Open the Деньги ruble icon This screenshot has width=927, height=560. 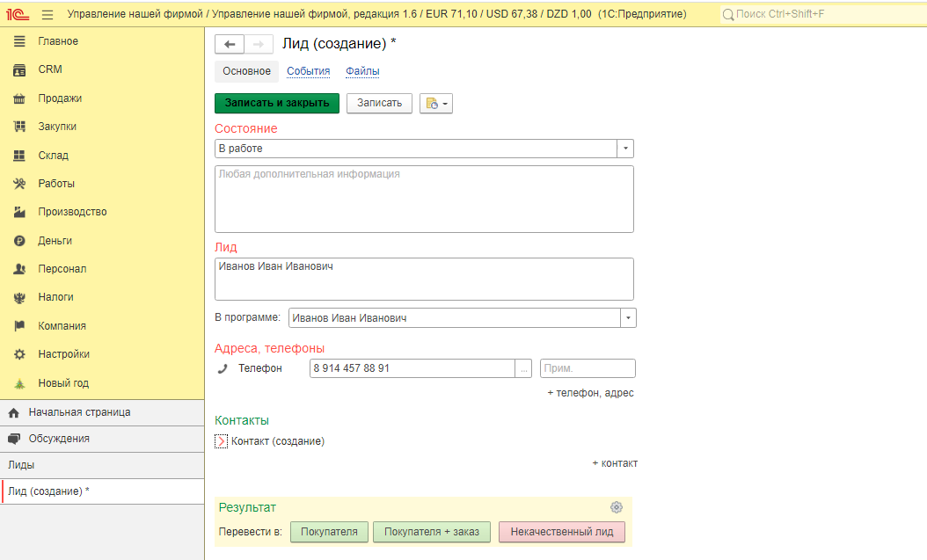(x=19, y=241)
